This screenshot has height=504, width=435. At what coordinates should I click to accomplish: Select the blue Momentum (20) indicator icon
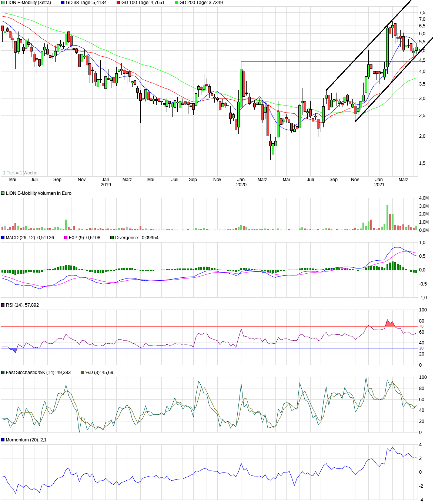pos(3,440)
